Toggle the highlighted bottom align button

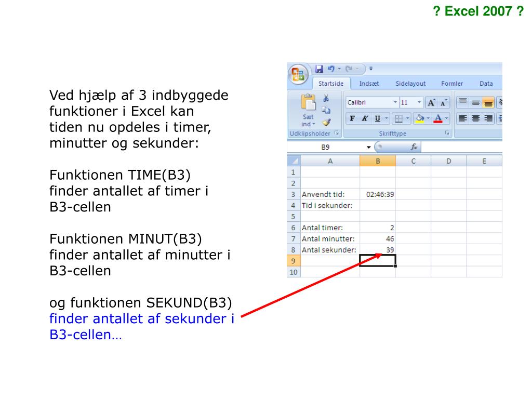[488, 102]
